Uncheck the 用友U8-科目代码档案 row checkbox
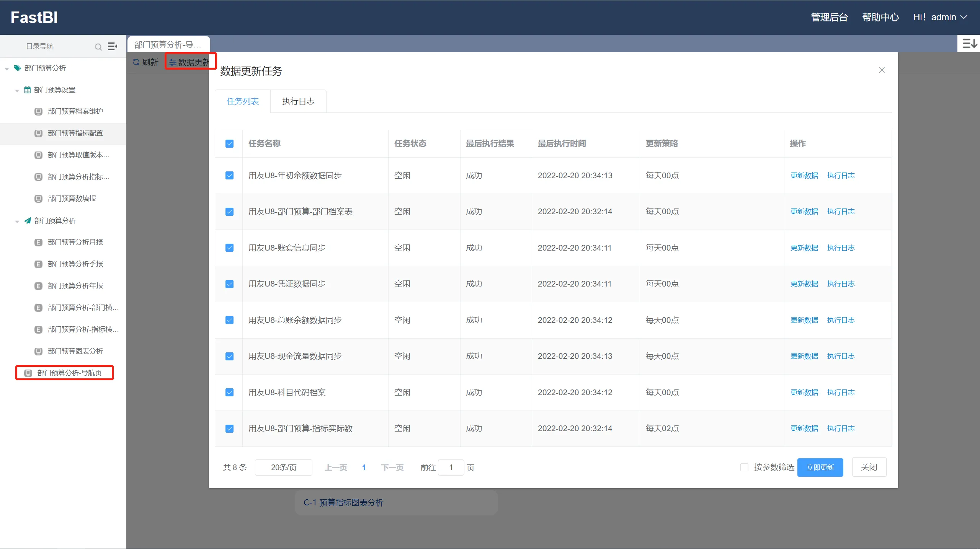The height and width of the screenshot is (549, 980). (x=229, y=393)
